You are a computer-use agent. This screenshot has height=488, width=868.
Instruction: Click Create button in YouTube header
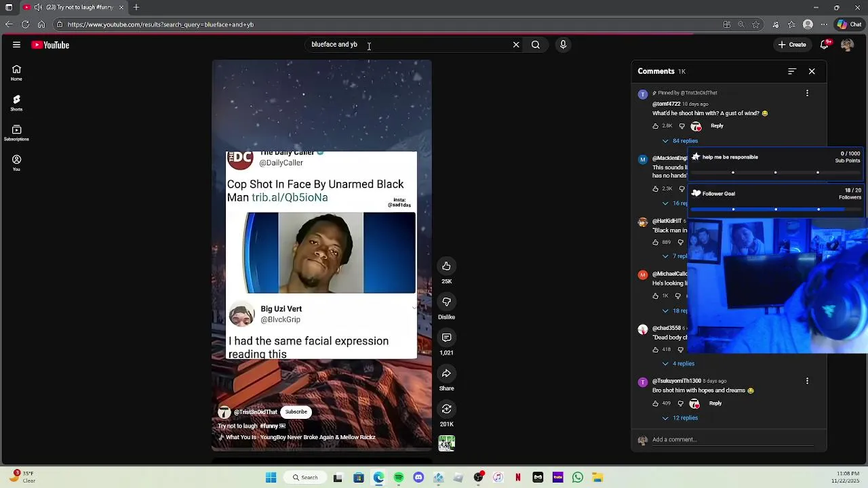coord(792,45)
